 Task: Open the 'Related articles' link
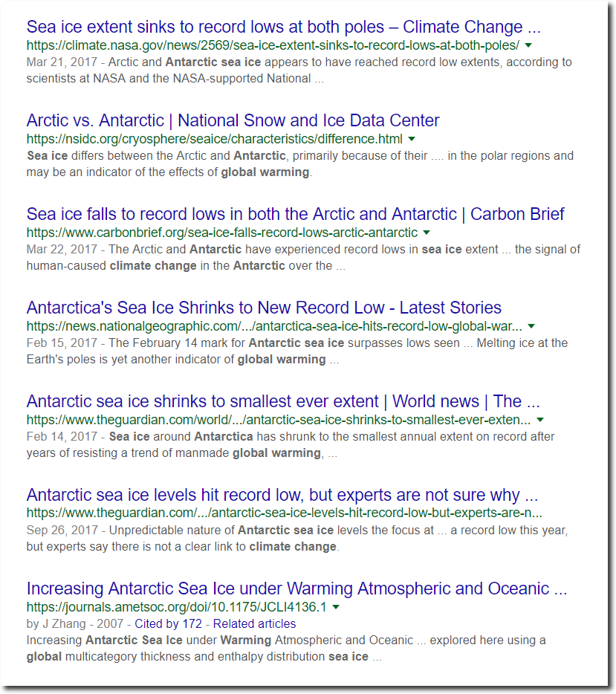(x=254, y=623)
